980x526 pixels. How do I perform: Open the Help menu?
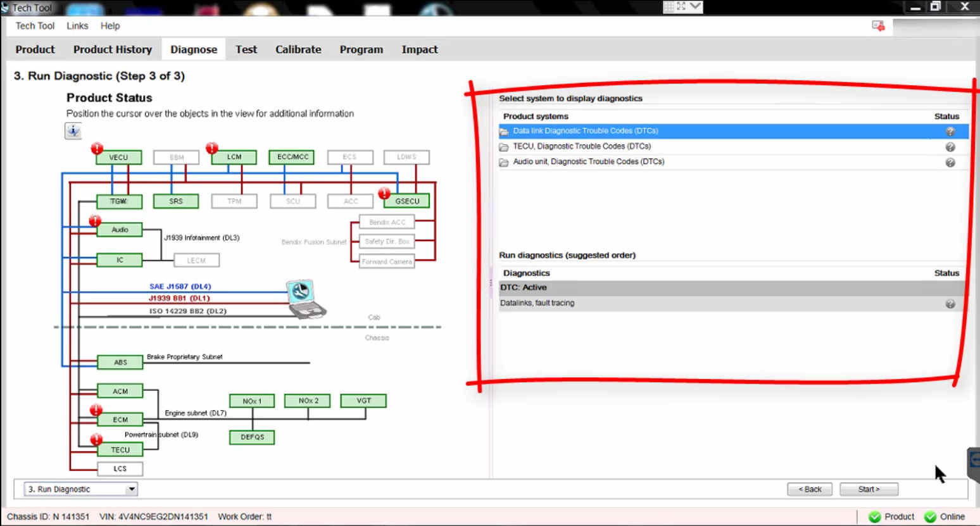110,26
